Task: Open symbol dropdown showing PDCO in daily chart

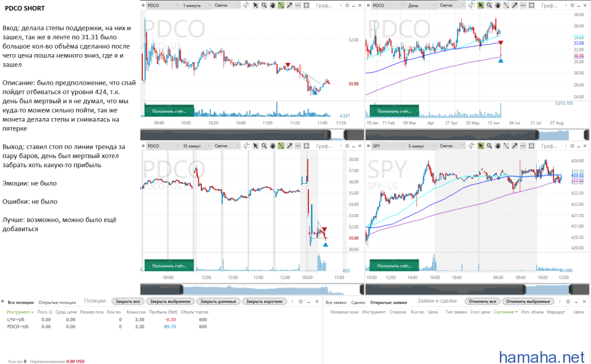Action: pyautogui.click(x=388, y=6)
